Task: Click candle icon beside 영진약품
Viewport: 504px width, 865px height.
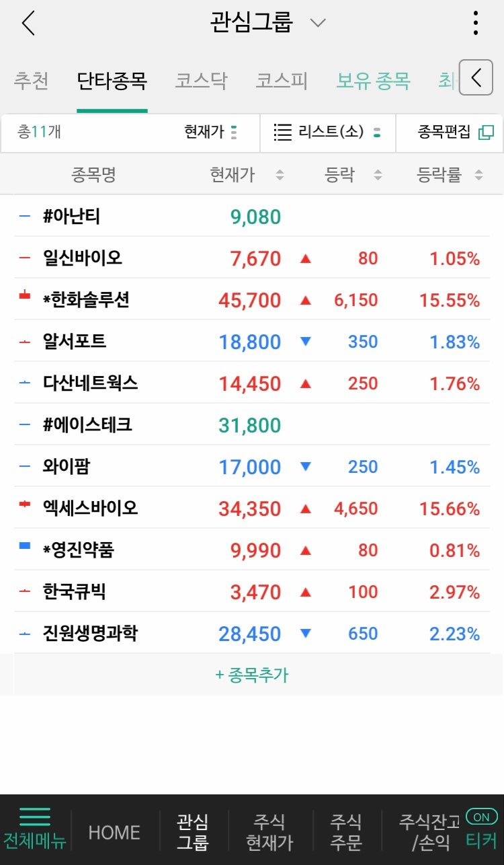Action: click(25, 546)
